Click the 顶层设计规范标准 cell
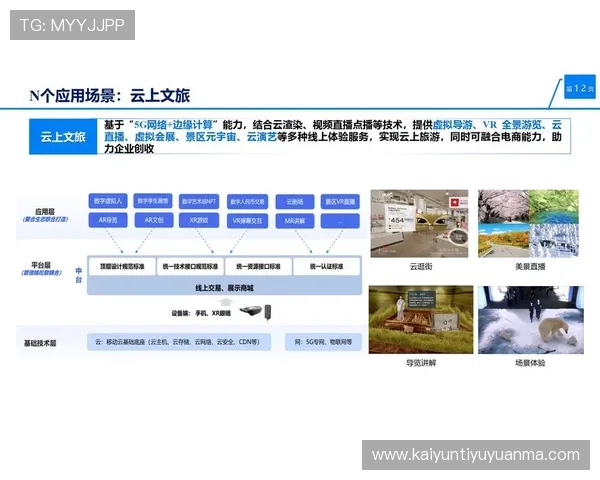This screenshot has height=480, width=600. tap(122, 266)
